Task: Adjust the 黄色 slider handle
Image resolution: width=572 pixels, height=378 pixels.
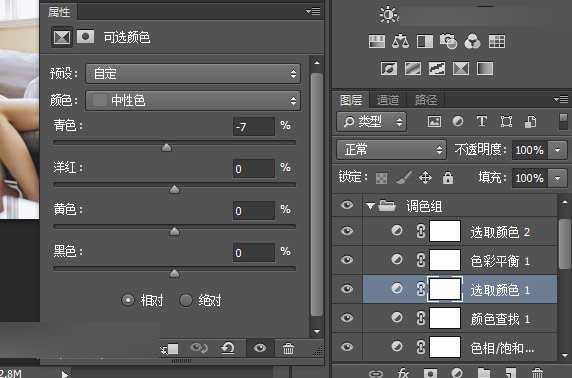Action: pos(175,231)
